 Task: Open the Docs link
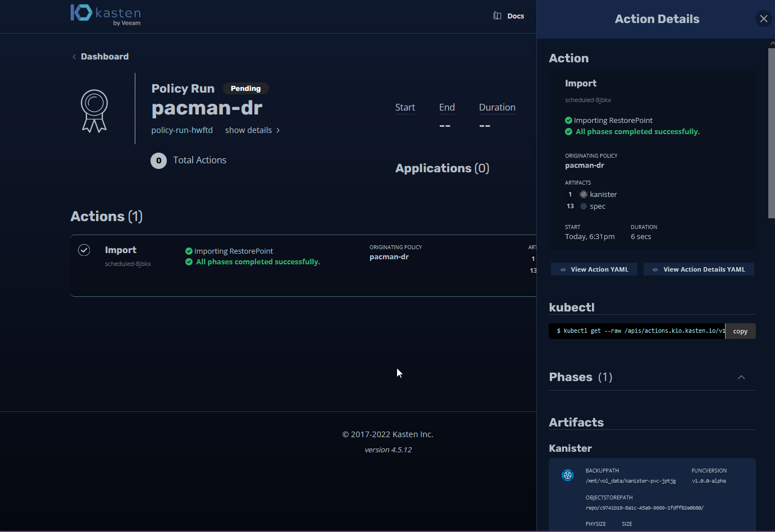[x=515, y=16]
